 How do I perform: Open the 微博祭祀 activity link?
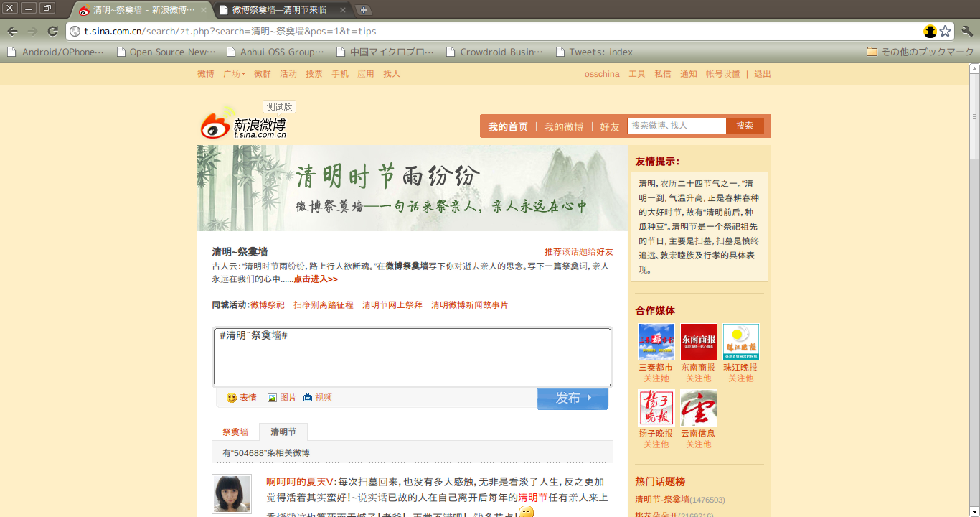268,305
